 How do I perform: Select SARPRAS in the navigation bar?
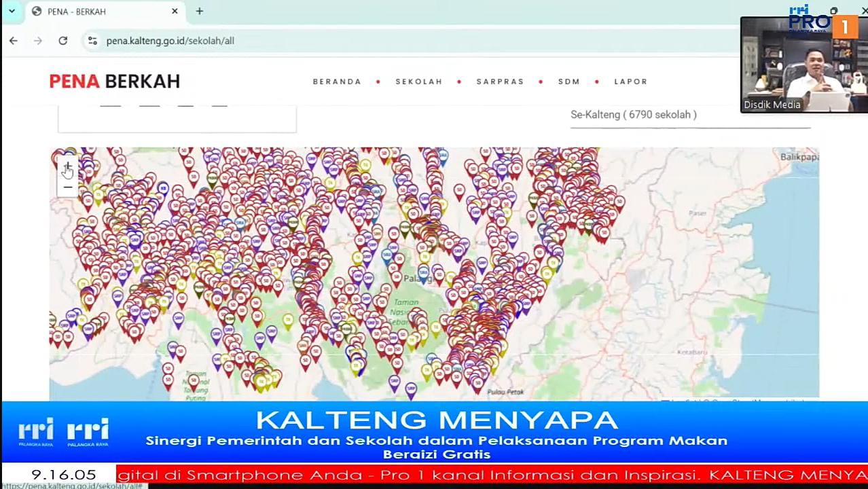[500, 81]
